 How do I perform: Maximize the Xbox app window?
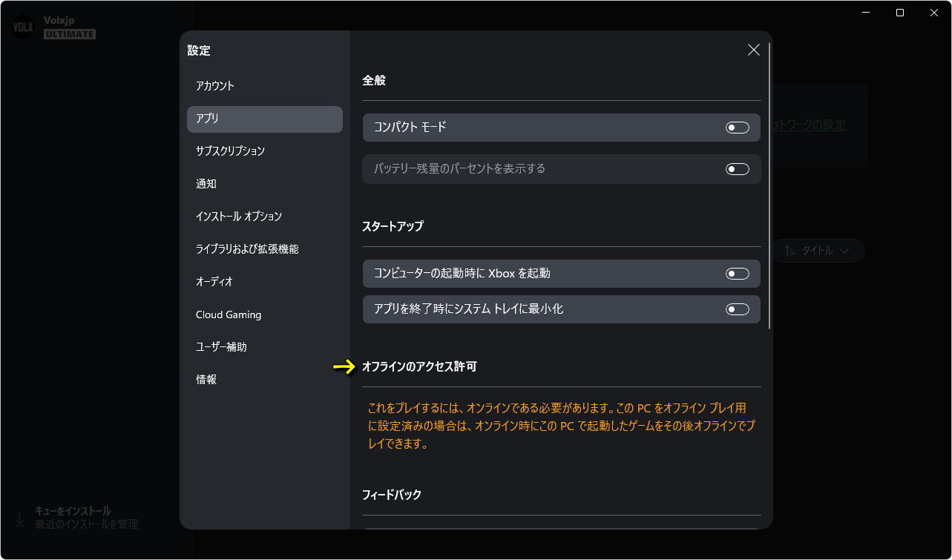point(900,13)
